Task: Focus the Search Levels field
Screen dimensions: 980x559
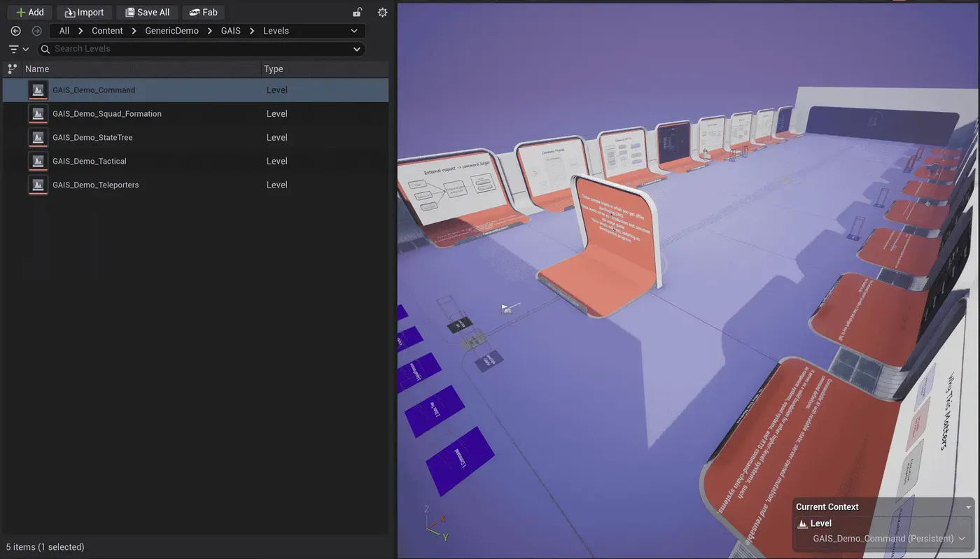Action: 201,49
